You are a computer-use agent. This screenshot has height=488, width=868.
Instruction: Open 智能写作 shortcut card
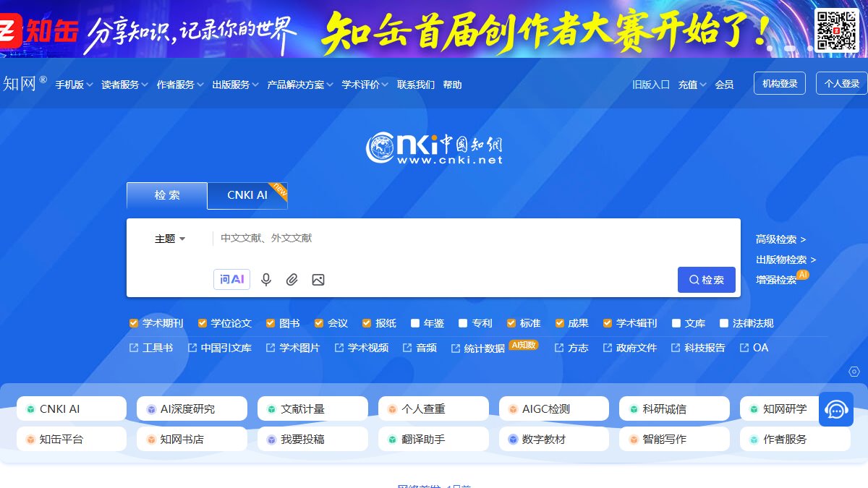click(x=674, y=439)
